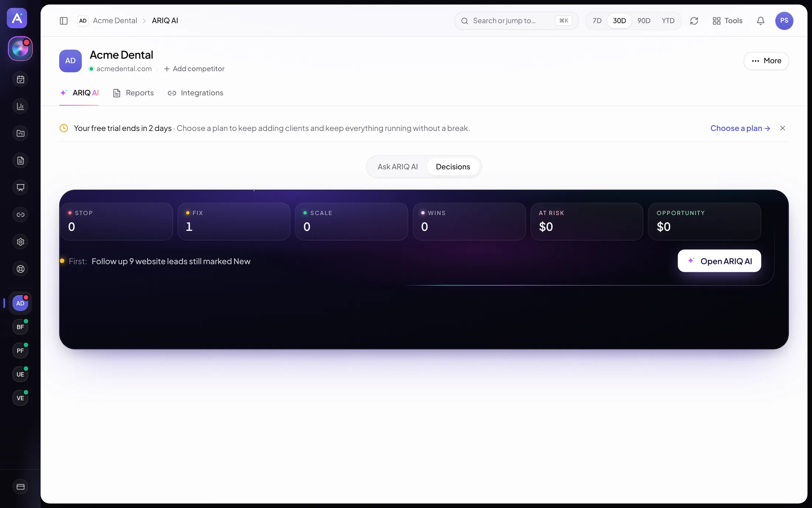Focus the Search or jump to field

click(516, 21)
